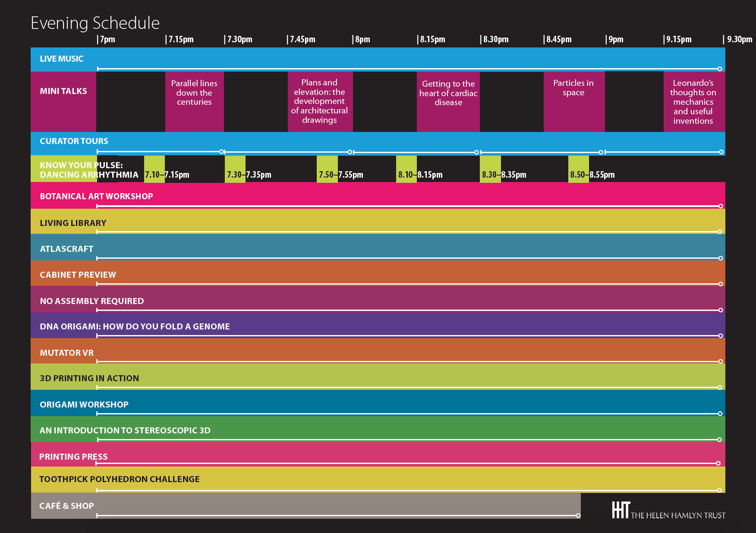
Task: Select the LIVE MUSIC row label
Action: (x=61, y=59)
